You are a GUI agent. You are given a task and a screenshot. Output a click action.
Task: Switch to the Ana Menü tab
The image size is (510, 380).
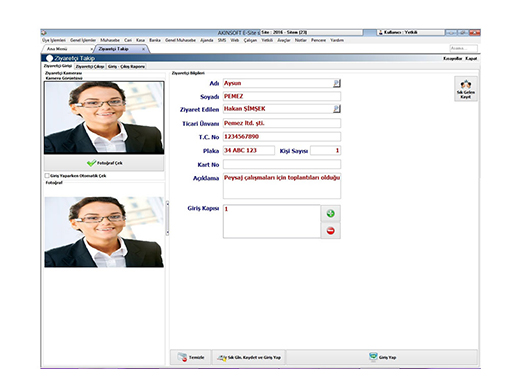[57, 49]
